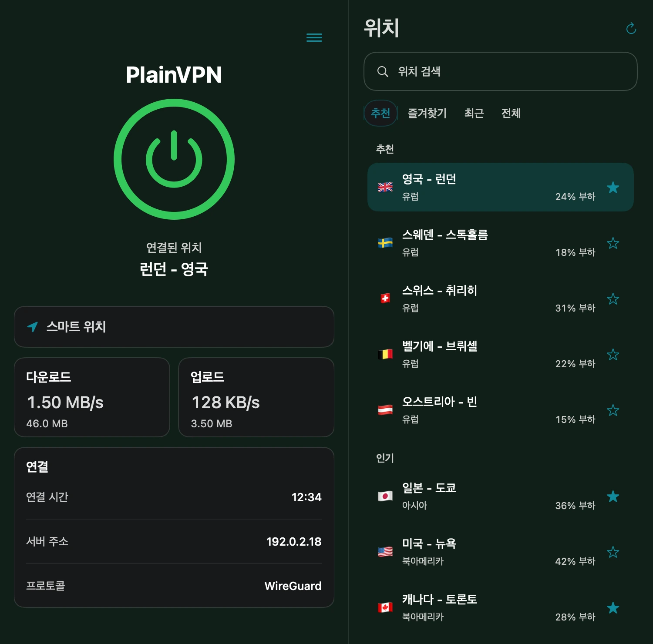Select 오스트리아 - 빈 location name
Viewport: 653px width, 644px height.
pyautogui.click(x=440, y=402)
